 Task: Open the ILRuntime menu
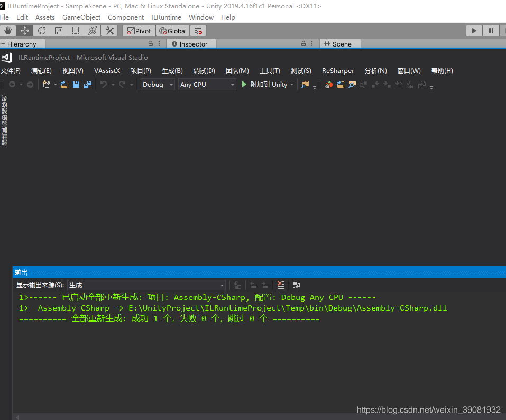pyautogui.click(x=166, y=17)
